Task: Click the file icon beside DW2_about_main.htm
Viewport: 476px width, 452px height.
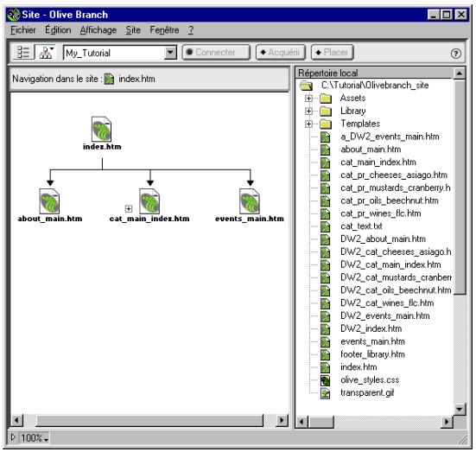Action: pyautogui.click(x=326, y=239)
